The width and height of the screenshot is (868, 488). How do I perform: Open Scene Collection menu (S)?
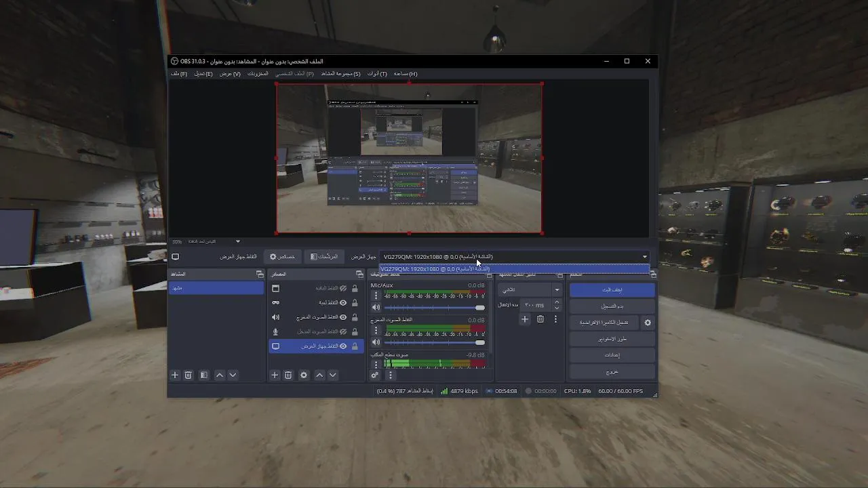click(x=340, y=73)
